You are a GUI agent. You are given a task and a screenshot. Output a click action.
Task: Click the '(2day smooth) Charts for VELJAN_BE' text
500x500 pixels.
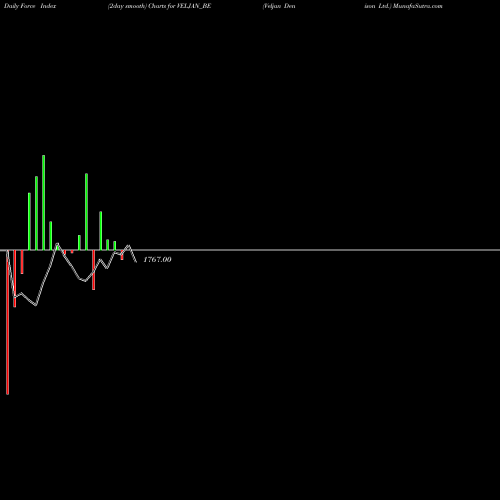pyautogui.click(x=159, y=6)
